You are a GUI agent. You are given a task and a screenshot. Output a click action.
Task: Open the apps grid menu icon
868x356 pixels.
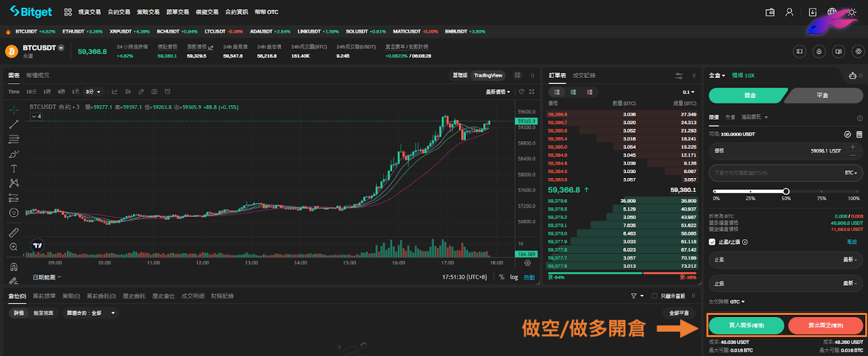tap(67, 12)
